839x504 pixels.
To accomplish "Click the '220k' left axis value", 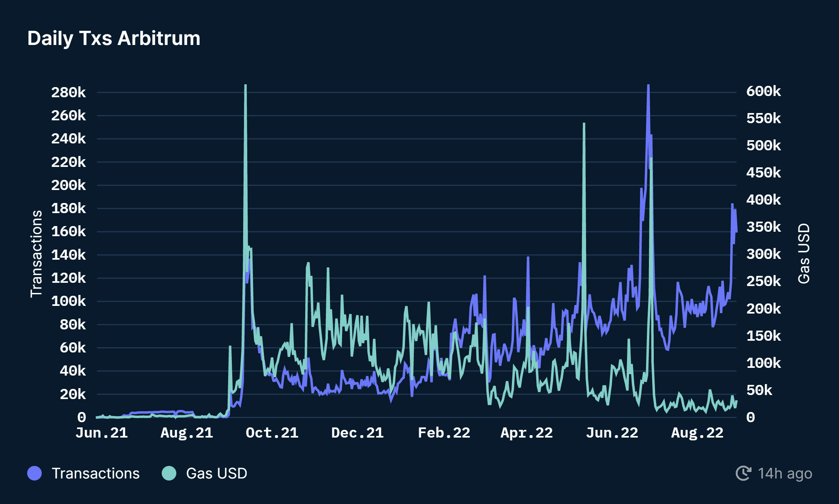I will coord(68,162).
